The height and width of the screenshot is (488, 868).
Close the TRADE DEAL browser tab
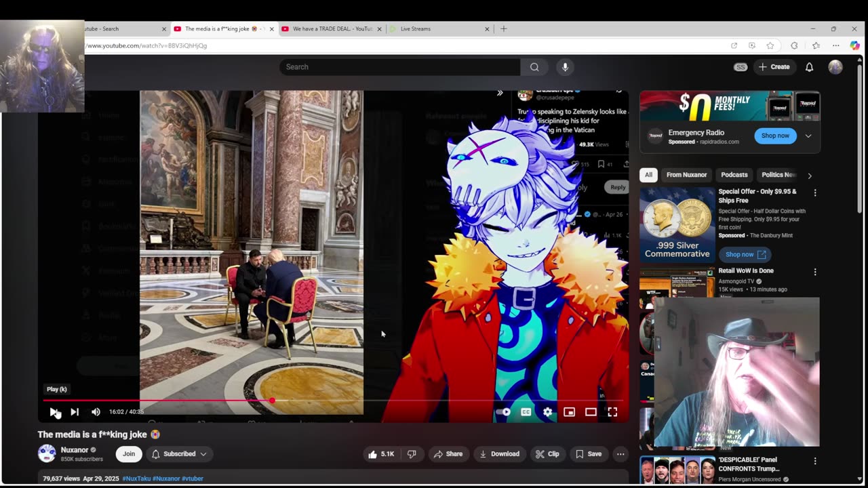tap(379, 29)
